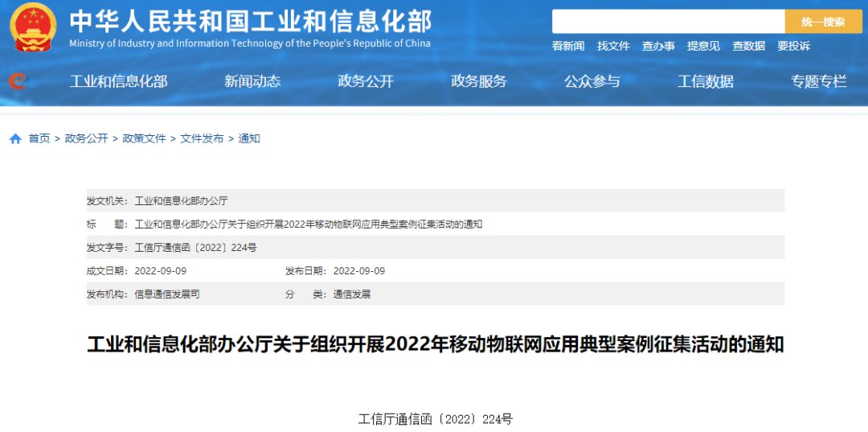Screen dimensions: 868x432
Task: Select 政务公开 in the main navigation bar
Action: [x=366, y=81]
